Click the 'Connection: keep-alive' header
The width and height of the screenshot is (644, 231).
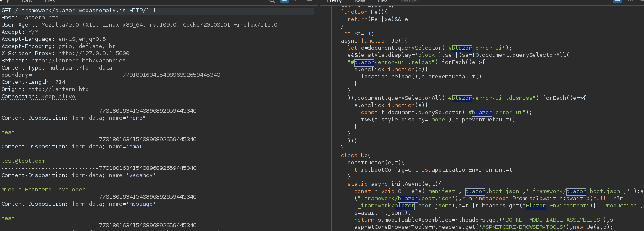[x=38, y=97]
